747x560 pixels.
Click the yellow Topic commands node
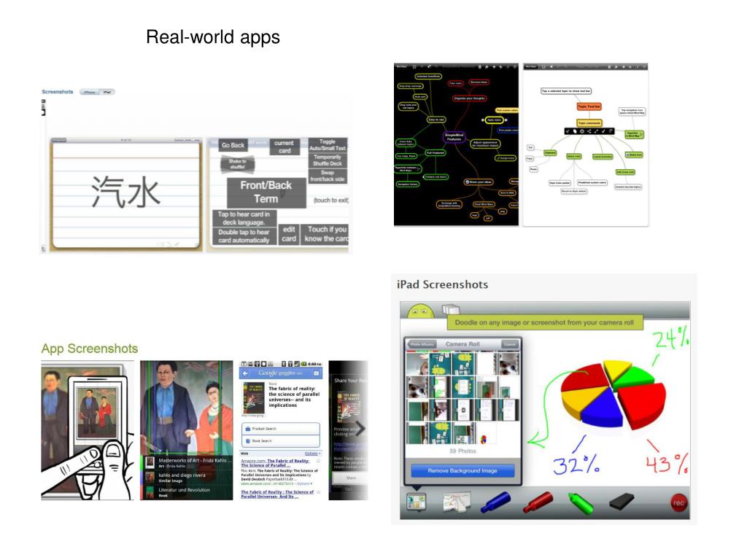point(589,122)
